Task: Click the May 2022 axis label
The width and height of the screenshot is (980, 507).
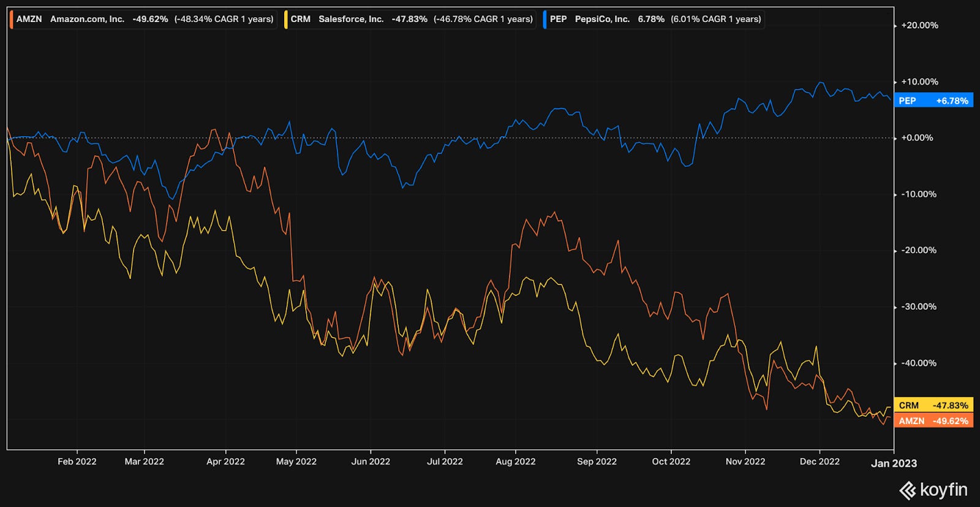Action: [x=296, y=462]
